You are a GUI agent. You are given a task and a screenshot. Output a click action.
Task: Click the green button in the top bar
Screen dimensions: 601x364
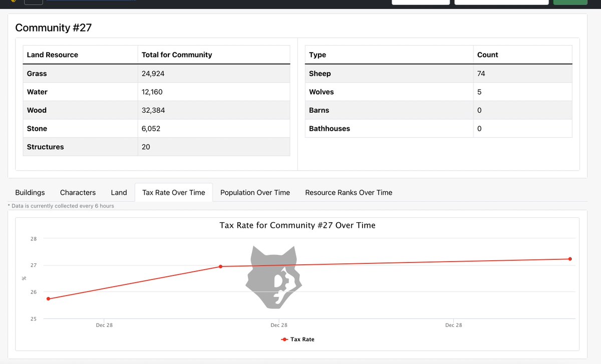click(x=570, y=2)
